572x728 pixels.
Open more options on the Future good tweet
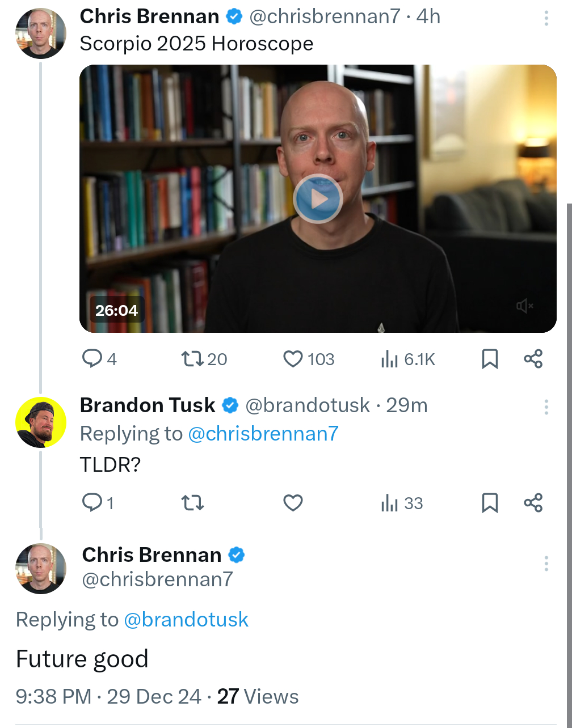[546, 564]
